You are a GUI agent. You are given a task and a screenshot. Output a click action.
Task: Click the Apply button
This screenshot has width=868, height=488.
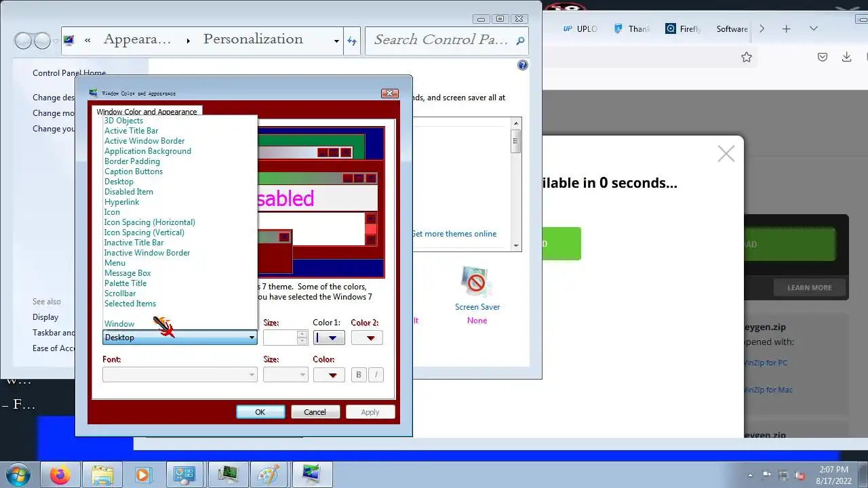coord(370,412)
